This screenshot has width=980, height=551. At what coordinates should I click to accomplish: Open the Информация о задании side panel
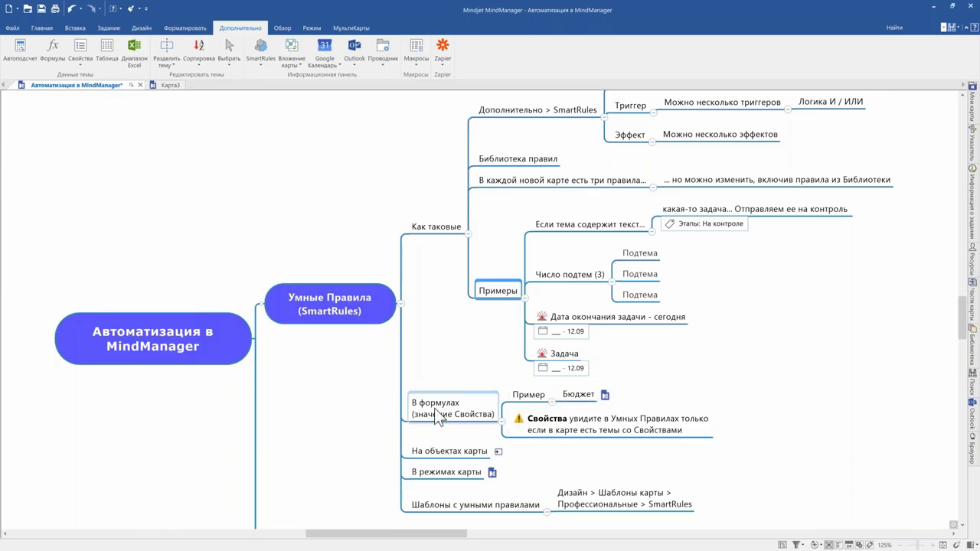coord(973,203)
